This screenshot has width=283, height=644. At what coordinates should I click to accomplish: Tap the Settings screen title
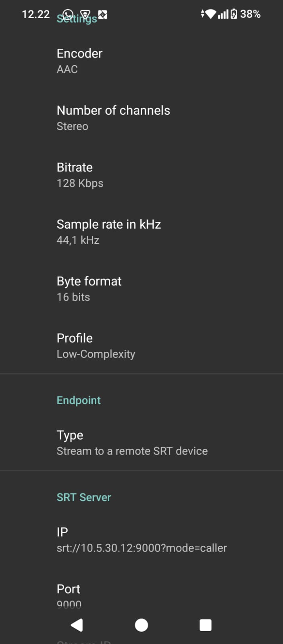click(77, 19)
